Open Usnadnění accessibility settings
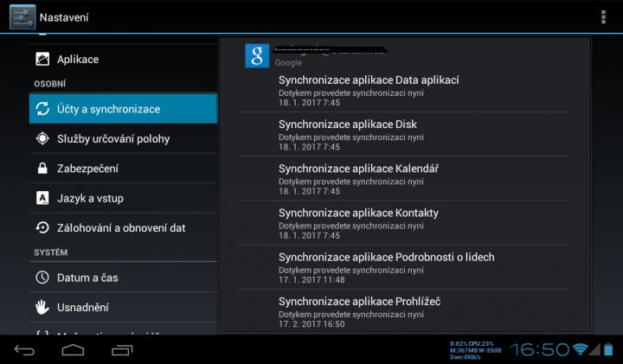This screenshot has width=623, height=364. tap(123, 307)
